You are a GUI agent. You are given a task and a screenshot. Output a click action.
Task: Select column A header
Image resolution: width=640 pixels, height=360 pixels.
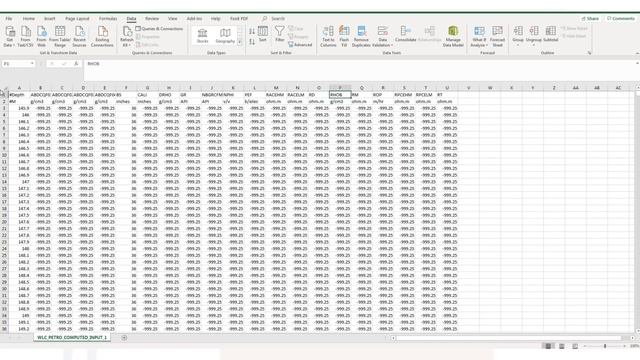[x=19, y=88]
